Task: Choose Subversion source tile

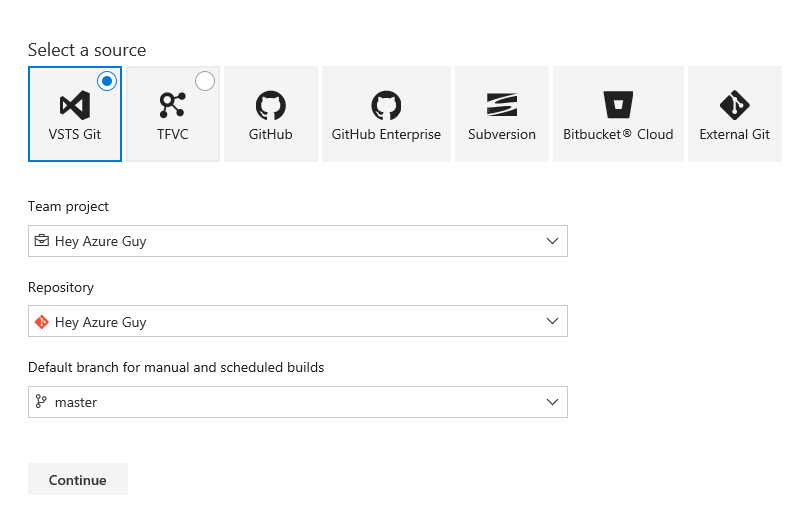Action: coord(502,114)
